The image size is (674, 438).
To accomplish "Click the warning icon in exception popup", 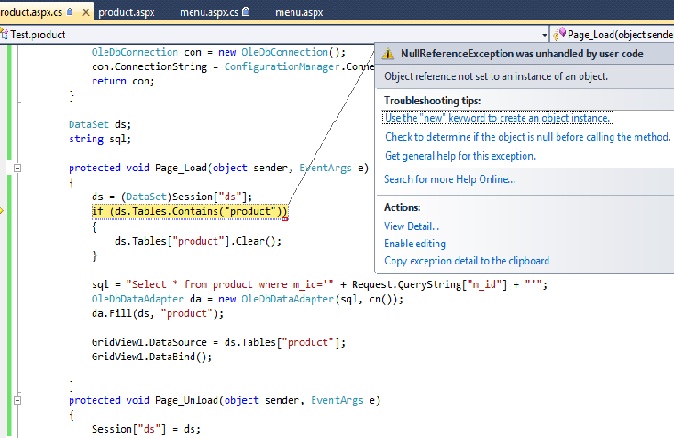I will pyautogui.click(x=388, y=53).
